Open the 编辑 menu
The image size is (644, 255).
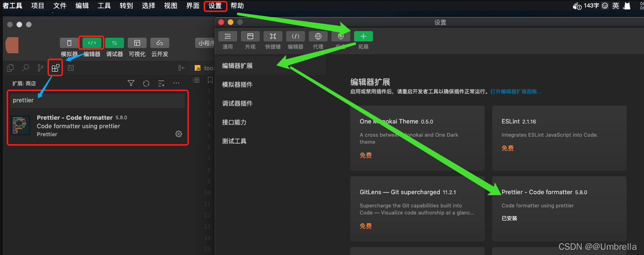click(82, 6)
